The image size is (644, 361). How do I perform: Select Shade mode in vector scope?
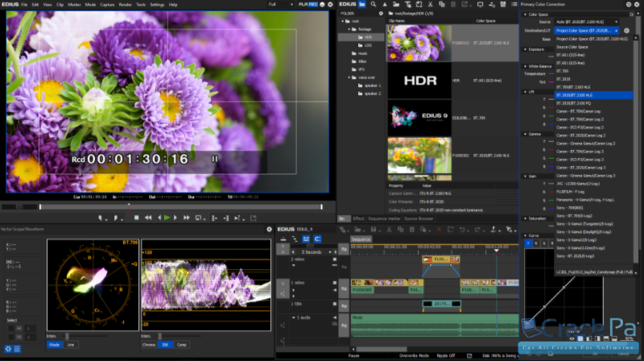pos(54,345)
